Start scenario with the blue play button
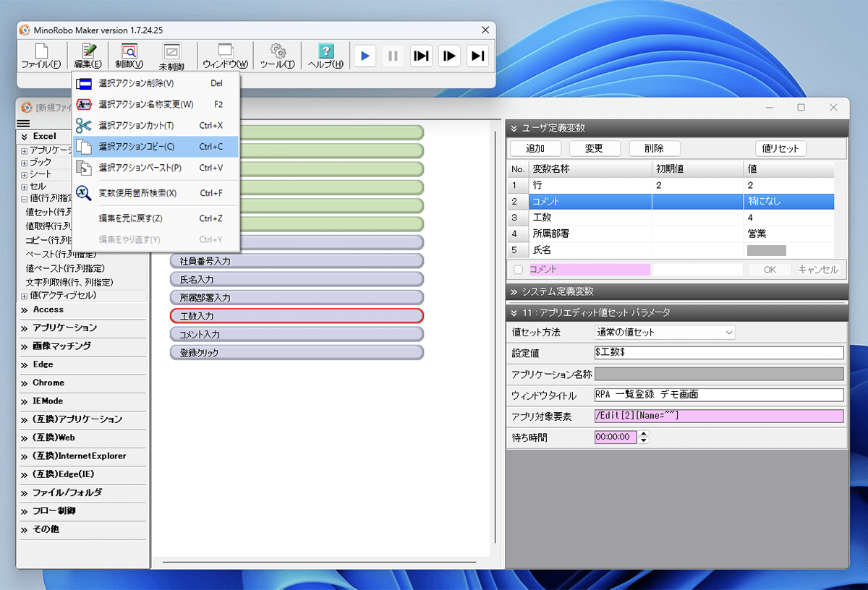Image resolution: width=868 pixels, height=590 pixels. [x=365, y=56]
